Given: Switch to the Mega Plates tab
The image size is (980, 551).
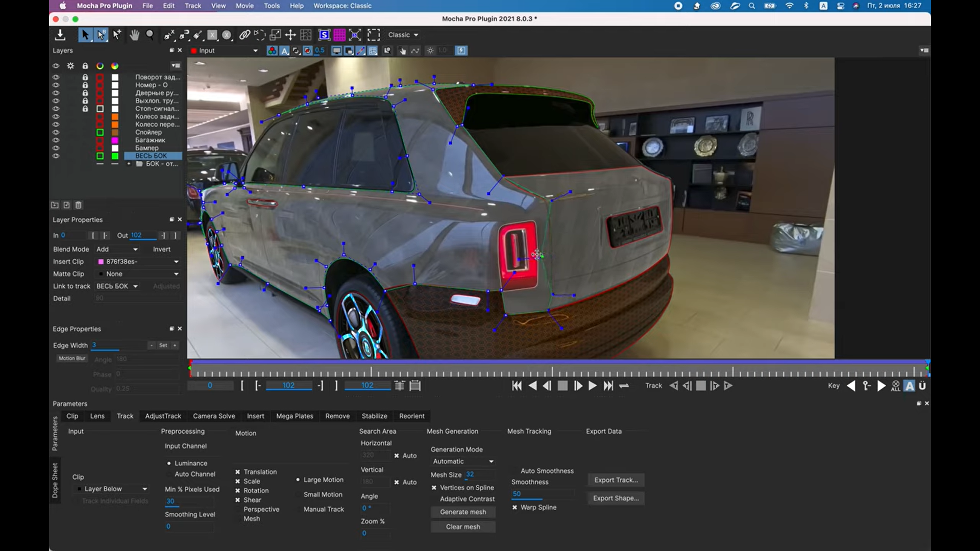Looking at the screenshot, I should click(295, 416).
